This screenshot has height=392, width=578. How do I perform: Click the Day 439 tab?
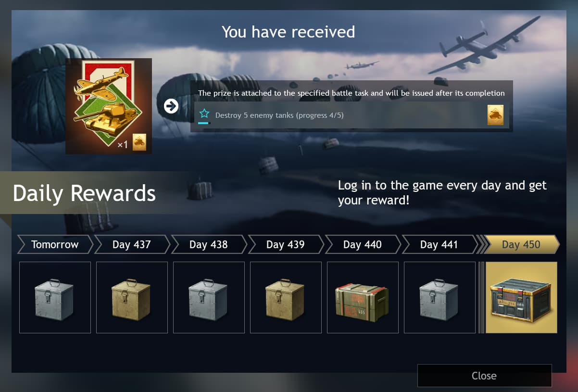click(286, 244)
